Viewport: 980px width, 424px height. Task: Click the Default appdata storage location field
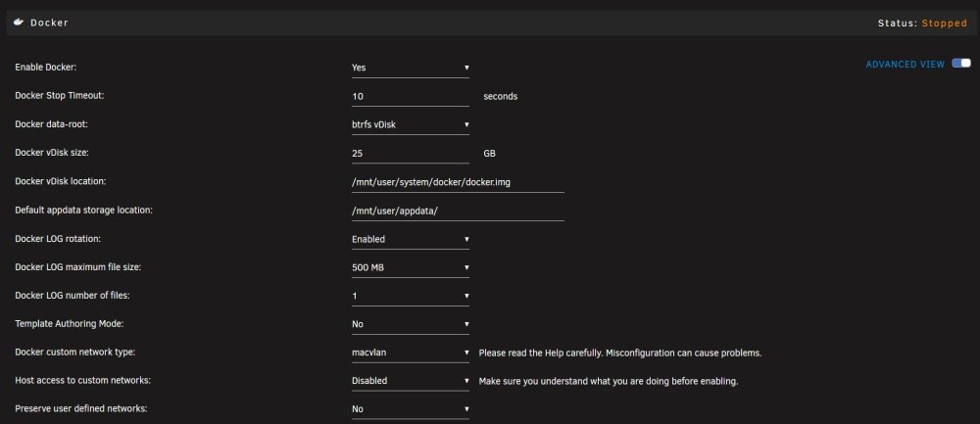tap(458, 212)
